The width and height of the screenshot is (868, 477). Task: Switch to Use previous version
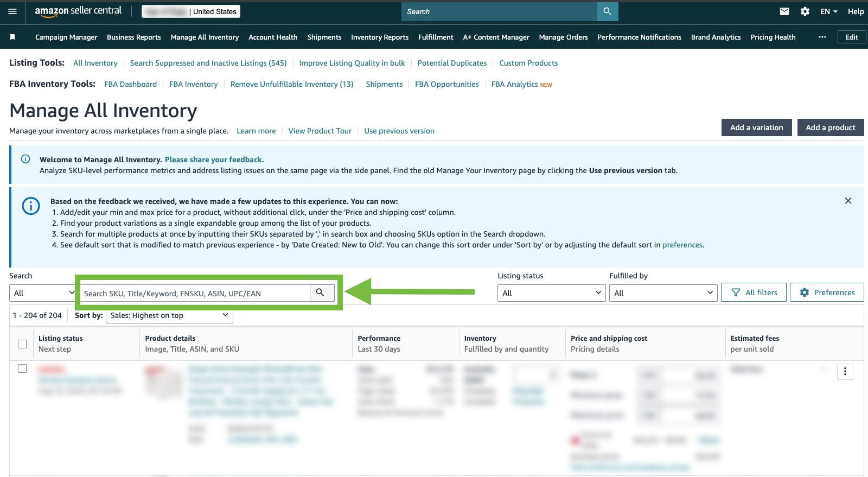click(399, 131)
